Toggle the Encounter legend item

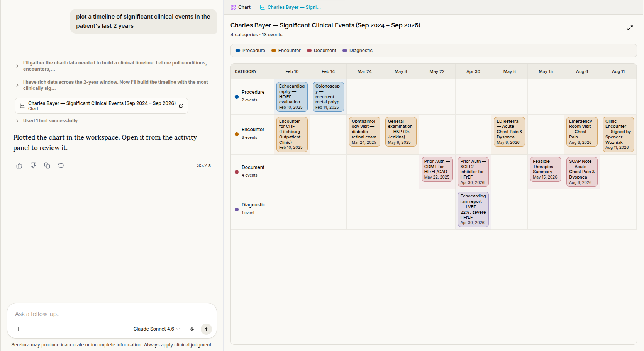pyautogui.click(x=286, y=51)
